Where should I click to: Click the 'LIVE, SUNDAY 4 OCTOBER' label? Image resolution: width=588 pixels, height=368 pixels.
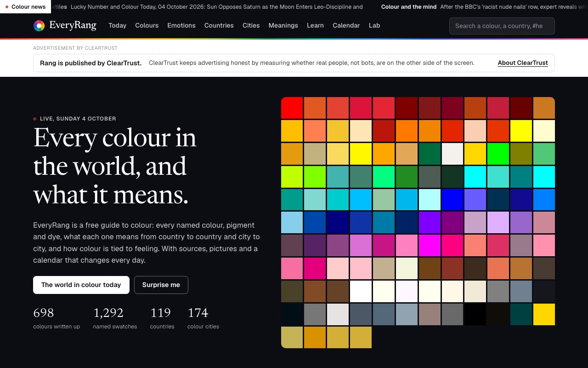click(74, 119)
